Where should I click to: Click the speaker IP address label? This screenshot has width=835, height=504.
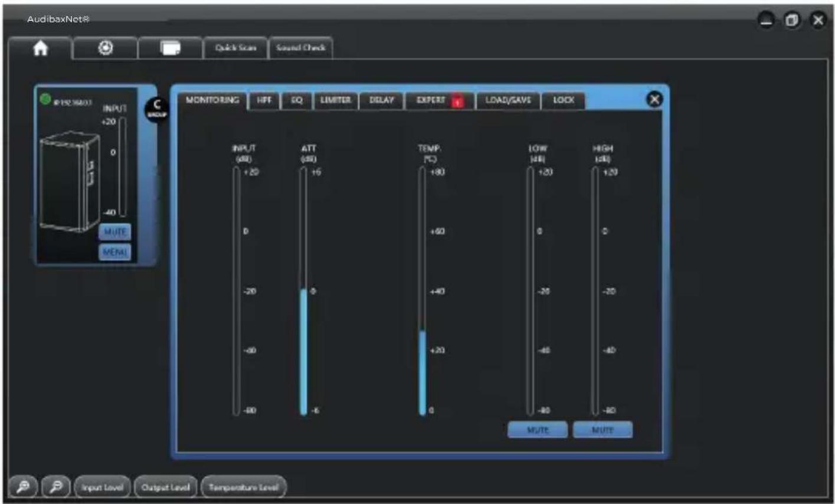pyautogui.click(x=73, y=103)
